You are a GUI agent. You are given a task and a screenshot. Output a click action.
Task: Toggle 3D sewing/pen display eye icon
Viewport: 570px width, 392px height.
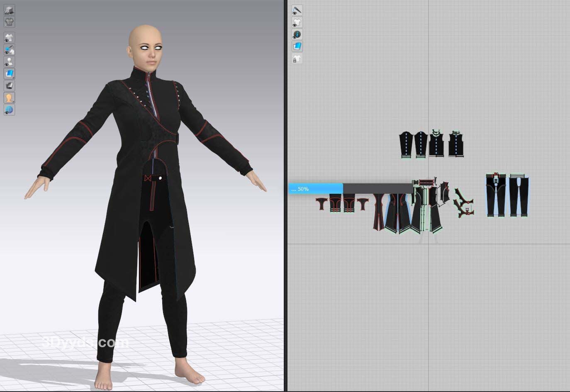click(x=9, y=50)
